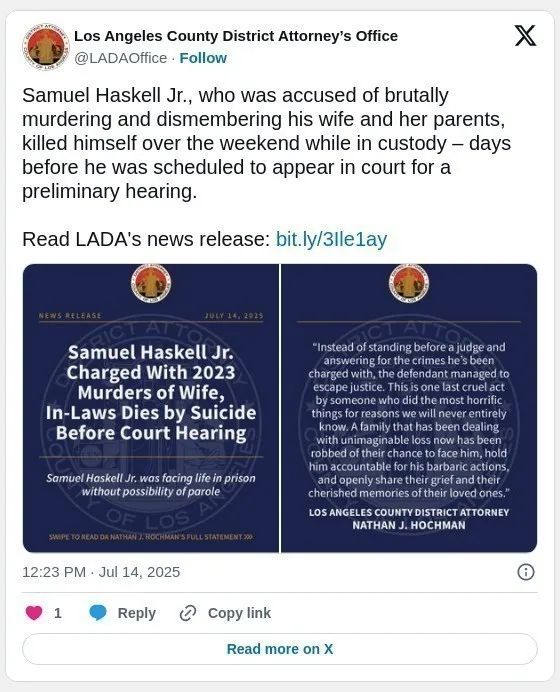
Task: Click the X logo icon
Action: (x=525, y=36)
